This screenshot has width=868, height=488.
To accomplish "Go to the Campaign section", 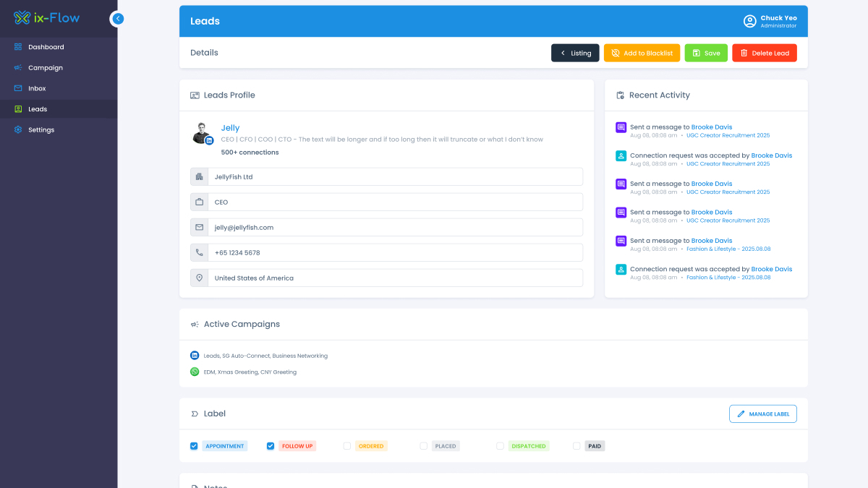I will [x=45, y=68].
